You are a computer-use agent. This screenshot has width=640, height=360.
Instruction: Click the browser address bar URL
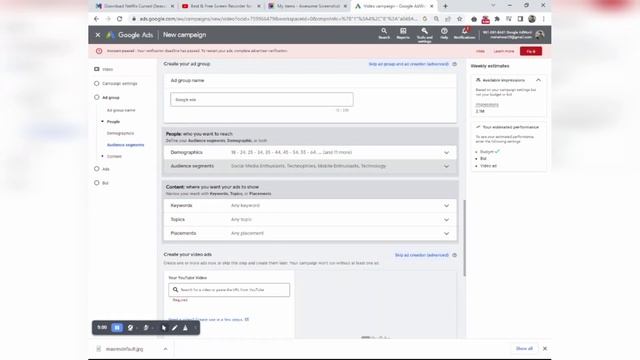point(278,19)
